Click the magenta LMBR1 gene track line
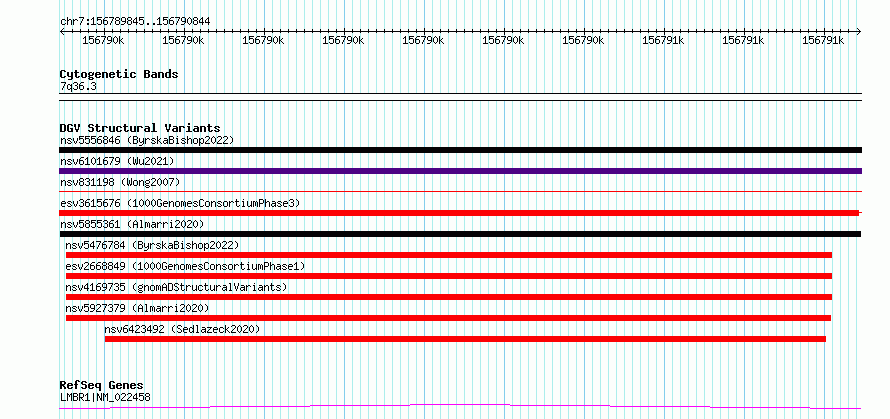The image size is (890, 419). 460,406
